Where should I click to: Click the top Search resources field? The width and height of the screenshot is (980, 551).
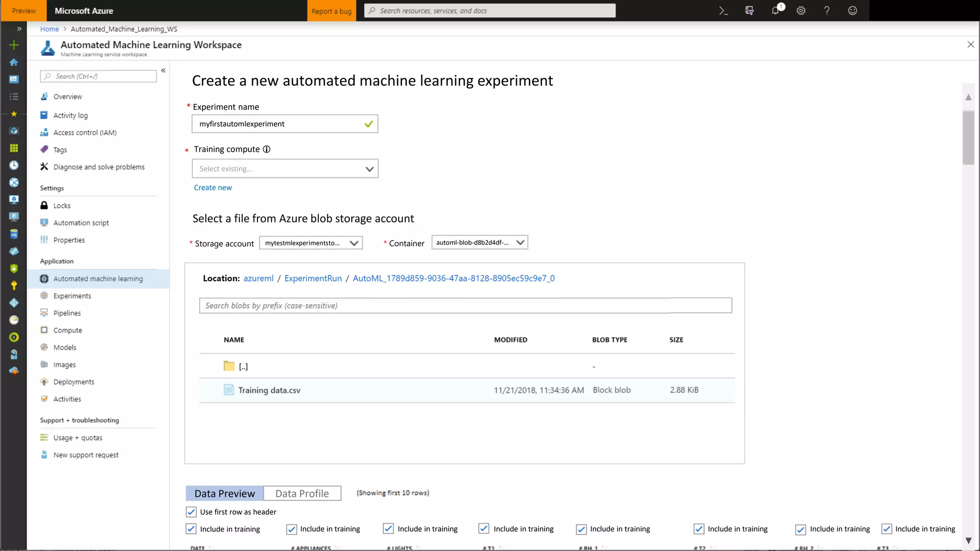tap(490, 11)
